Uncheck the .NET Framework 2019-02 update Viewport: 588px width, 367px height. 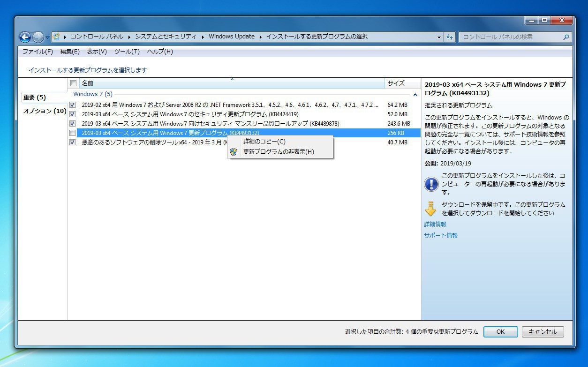(72, 105)
